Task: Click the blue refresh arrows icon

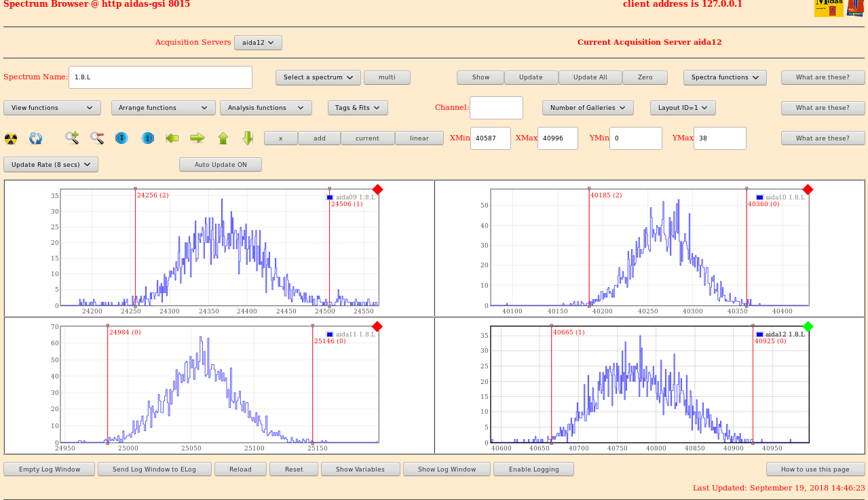Action: click(x=36, y=138)
